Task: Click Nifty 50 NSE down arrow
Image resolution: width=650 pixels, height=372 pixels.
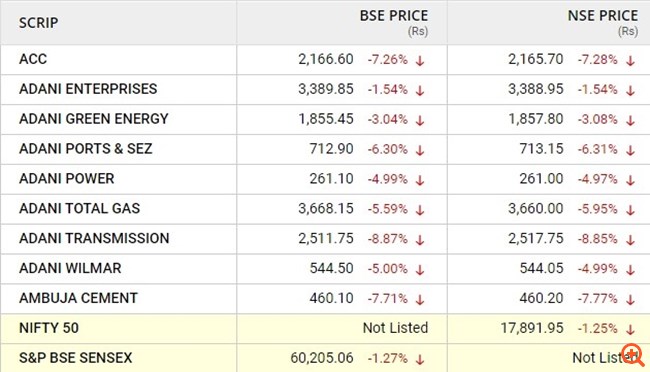Action: point(631,329)
